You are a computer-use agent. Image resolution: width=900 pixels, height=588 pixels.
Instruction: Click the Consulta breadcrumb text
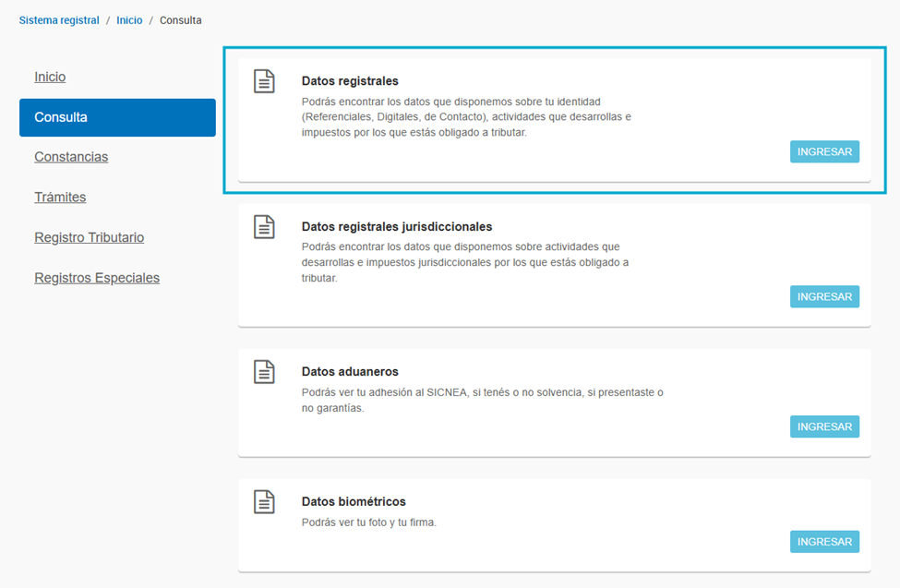180,20
